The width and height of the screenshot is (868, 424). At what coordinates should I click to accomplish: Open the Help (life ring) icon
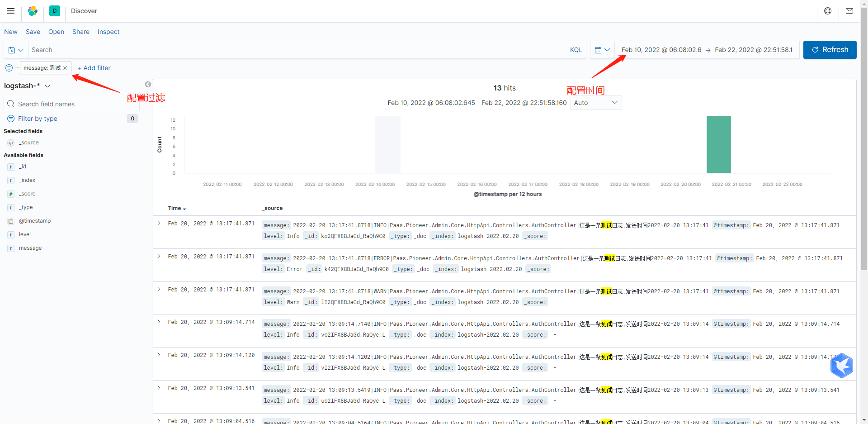(x=828, y=11)
